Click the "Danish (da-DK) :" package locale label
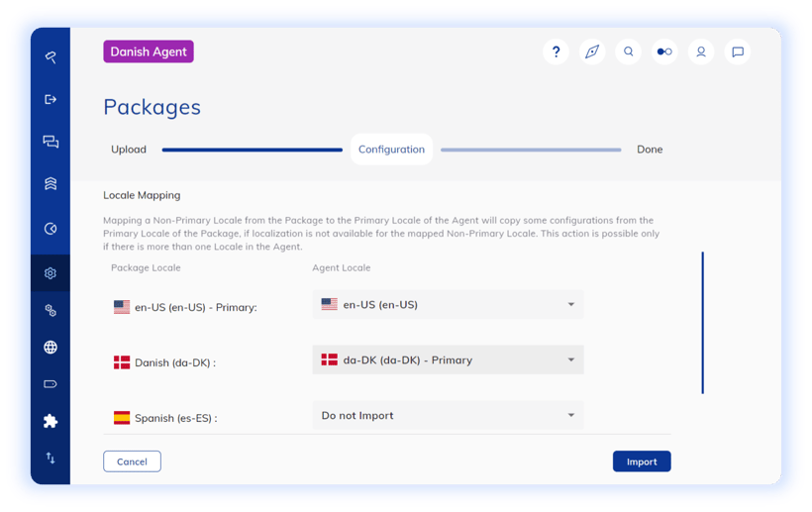 tap(175, 362)
